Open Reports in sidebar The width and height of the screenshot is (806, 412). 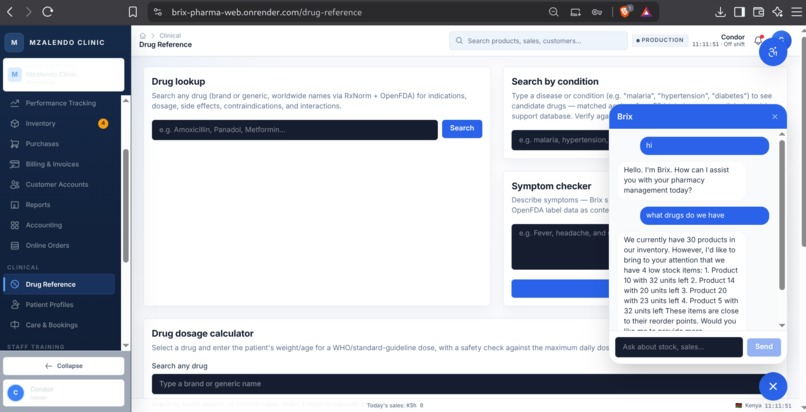click(38, 205)
